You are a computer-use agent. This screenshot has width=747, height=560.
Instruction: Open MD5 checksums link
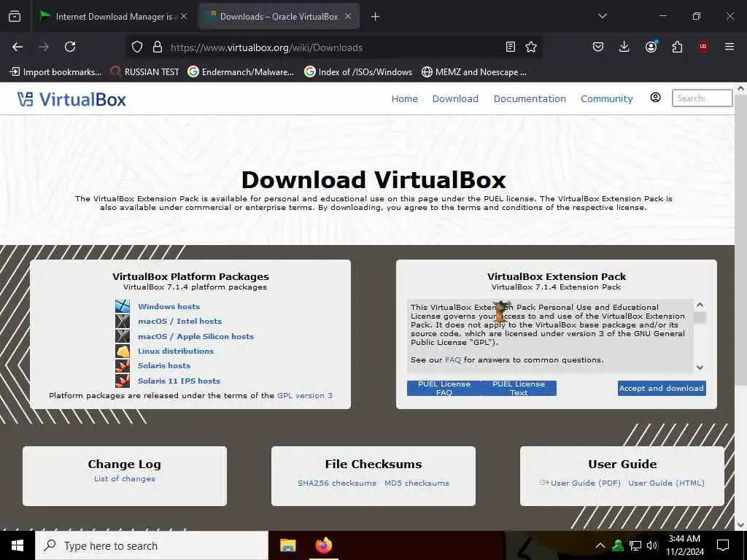pos(417,483)
